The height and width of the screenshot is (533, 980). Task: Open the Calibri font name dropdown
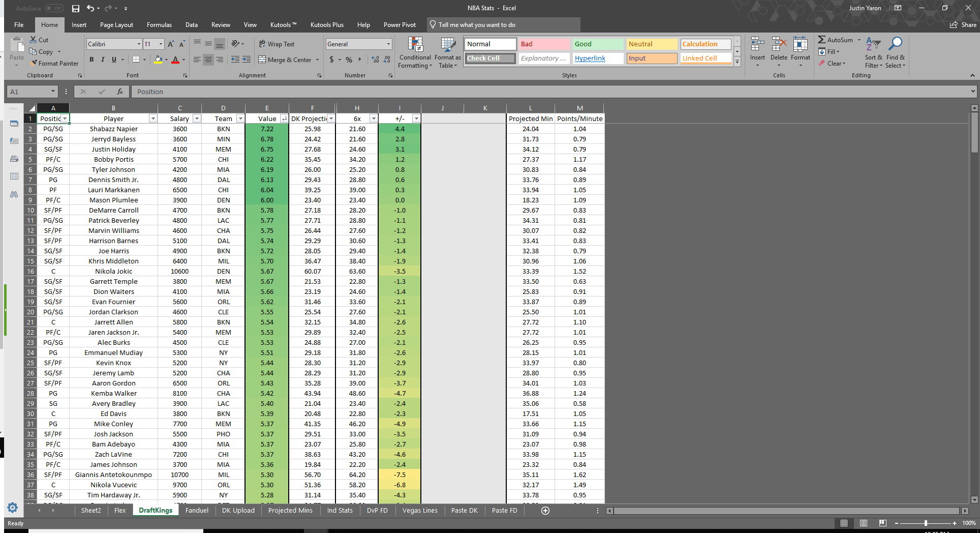139,44
